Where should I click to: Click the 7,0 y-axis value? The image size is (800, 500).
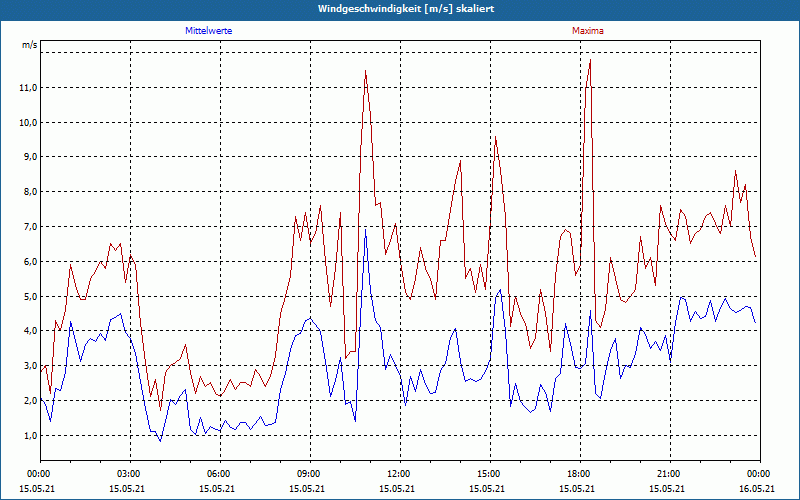tap(31, 227)
